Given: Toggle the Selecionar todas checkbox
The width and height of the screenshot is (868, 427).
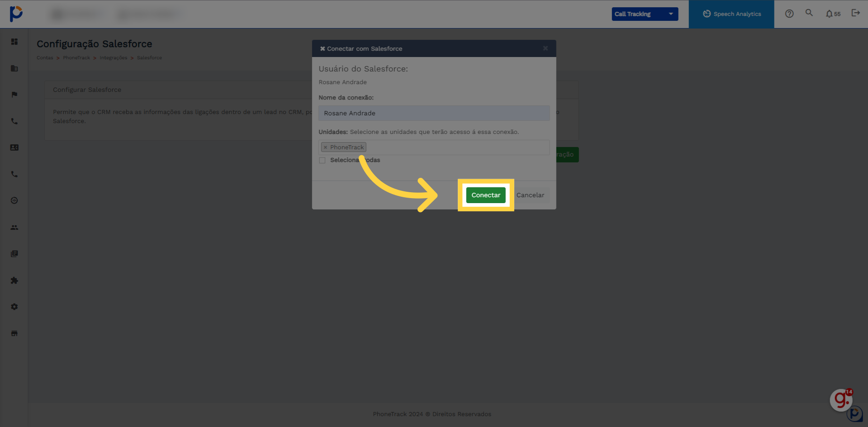Looking at the screenshot, I should coord(322,160).
